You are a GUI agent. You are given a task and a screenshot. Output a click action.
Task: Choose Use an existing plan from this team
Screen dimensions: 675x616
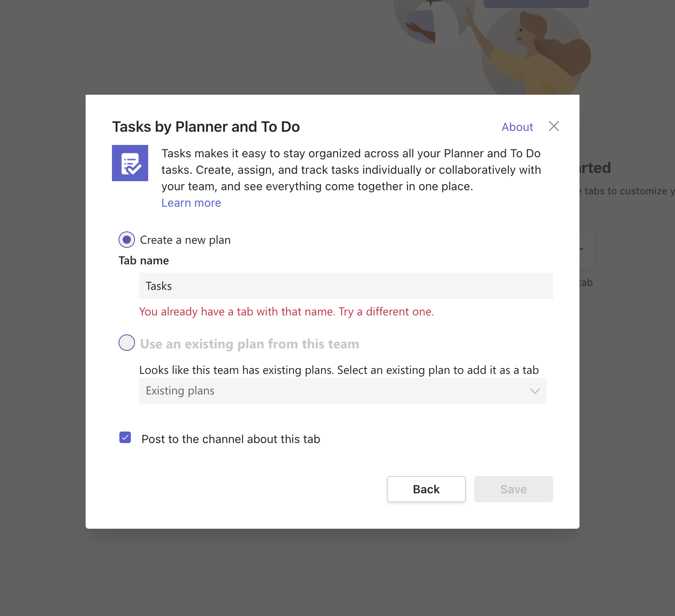(127, 343)
